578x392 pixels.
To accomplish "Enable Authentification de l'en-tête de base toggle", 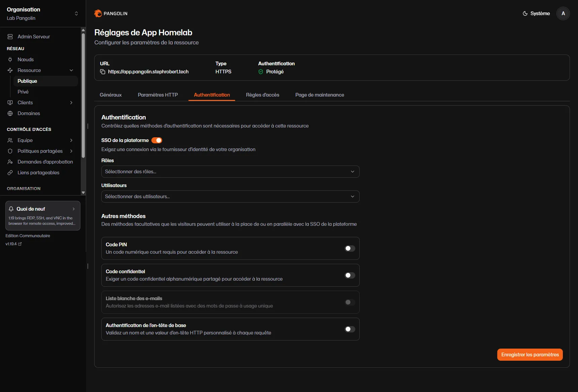I will [x=350, y=329].
